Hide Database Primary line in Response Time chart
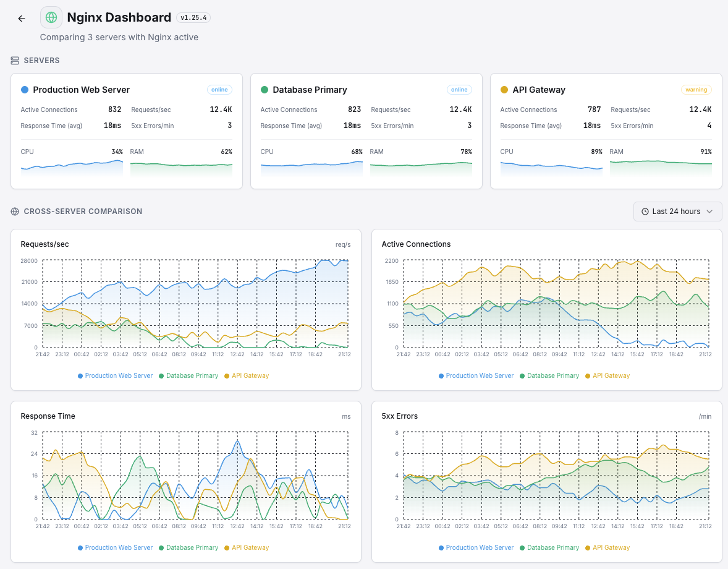 coord(188,547)
